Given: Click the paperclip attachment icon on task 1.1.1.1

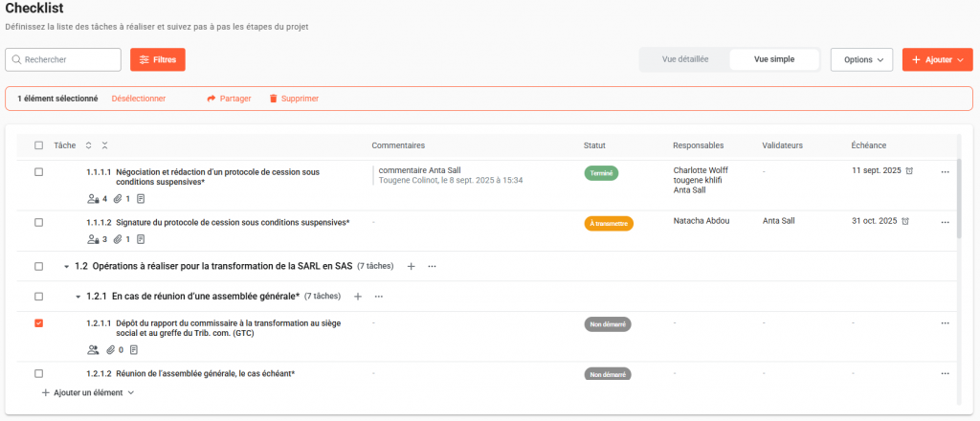Looking at the screenshot, I should click(x=118, y=199).
